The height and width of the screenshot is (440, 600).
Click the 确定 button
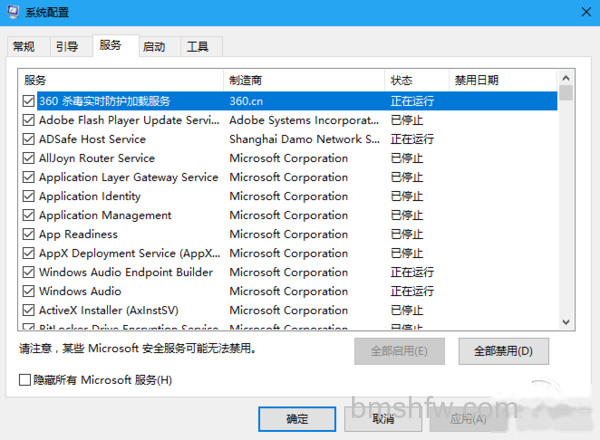point(297,419)
